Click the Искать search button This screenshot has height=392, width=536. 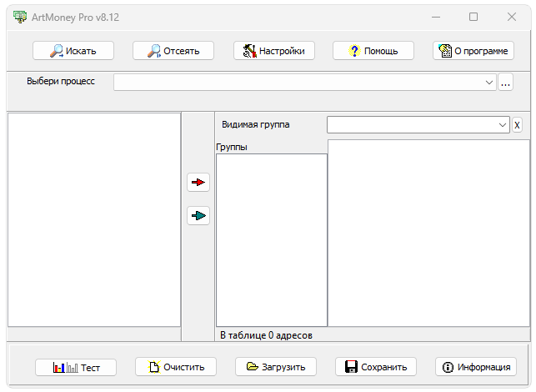[x=73, y=51]
